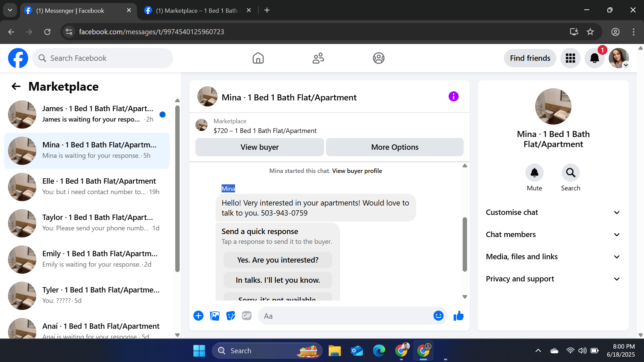Attach a photo file icon
This screenshot has height=362, width=644.
(215, 316)
